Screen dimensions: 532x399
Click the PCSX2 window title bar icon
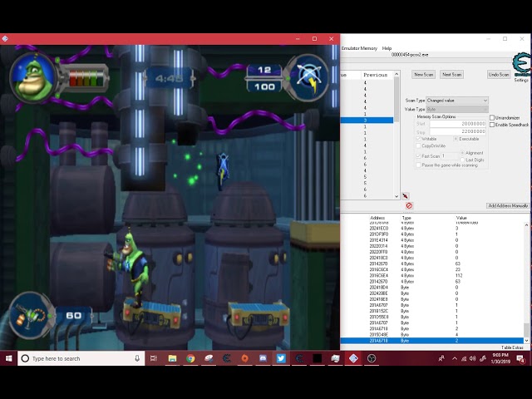pos(5,39)
